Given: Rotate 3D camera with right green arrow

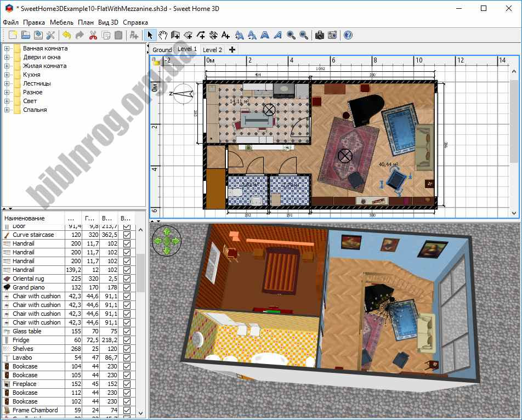Looking at the screenshot, I should (175, 240).
